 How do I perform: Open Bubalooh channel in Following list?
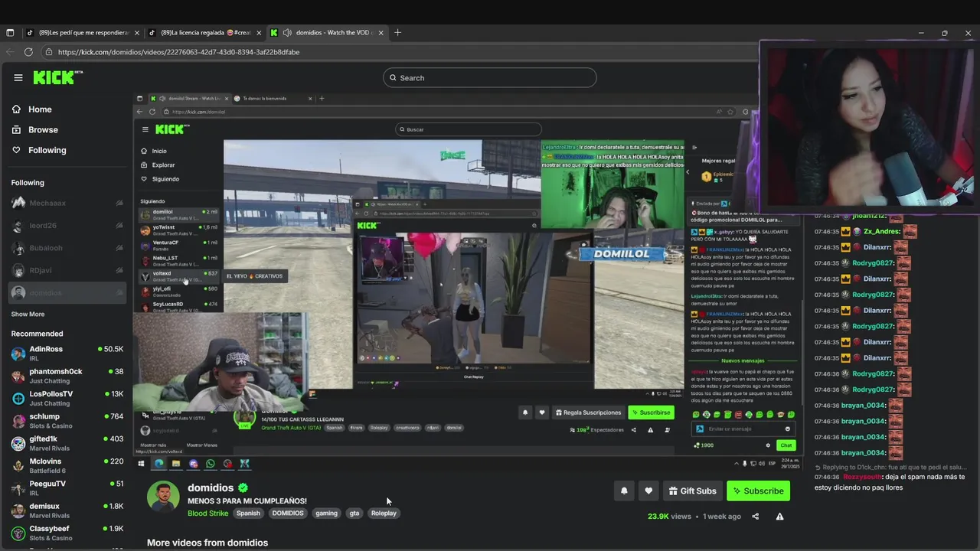pos(67,248)
